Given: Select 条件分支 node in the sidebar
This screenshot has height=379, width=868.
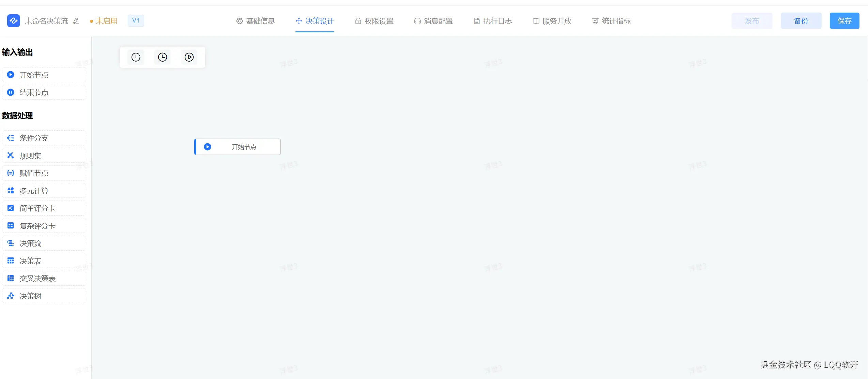Looking at the screenshot, I should coord(44,138).
